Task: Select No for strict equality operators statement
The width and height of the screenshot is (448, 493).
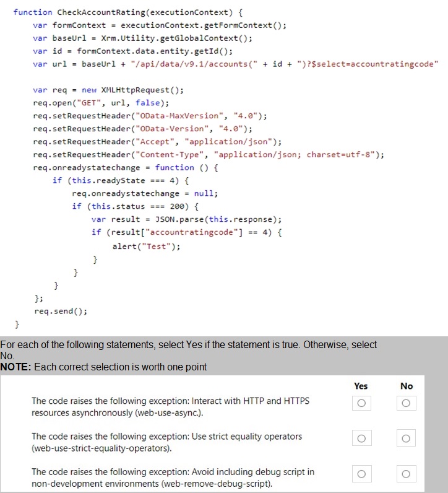Action: tap(406, 439)
